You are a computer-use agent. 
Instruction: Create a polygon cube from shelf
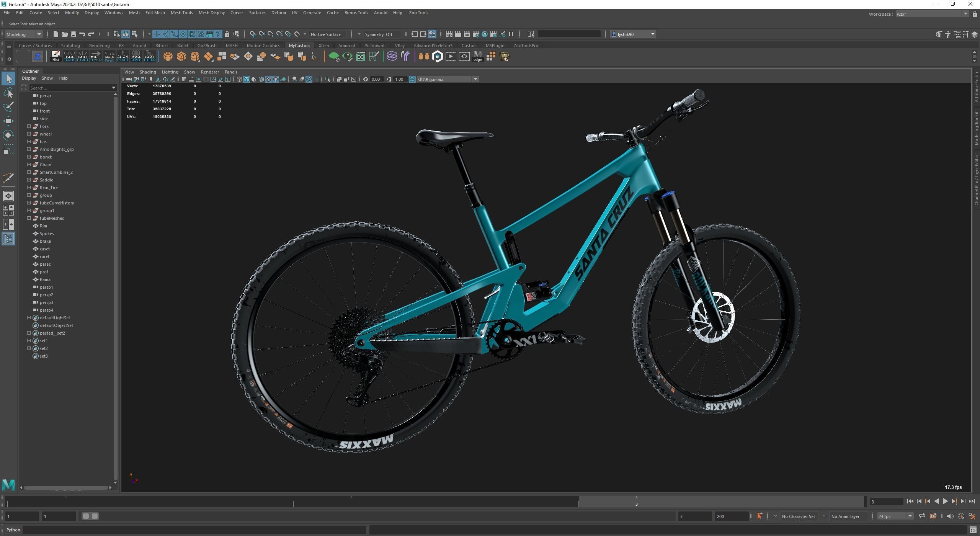[x=181, y=57]
